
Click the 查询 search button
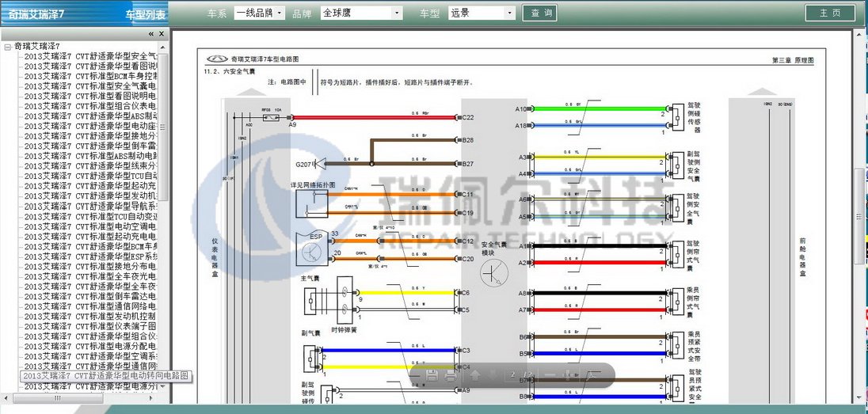tap(542, 13)
